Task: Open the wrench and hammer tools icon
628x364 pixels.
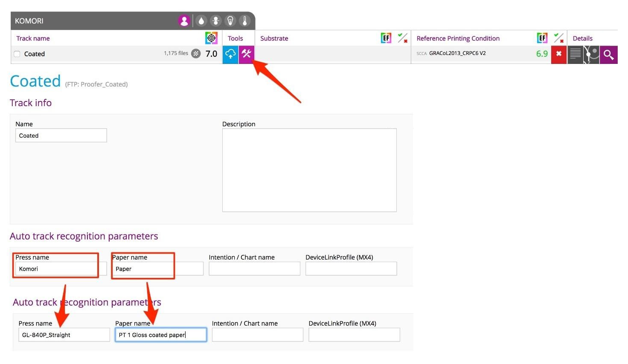Action: 247,54
